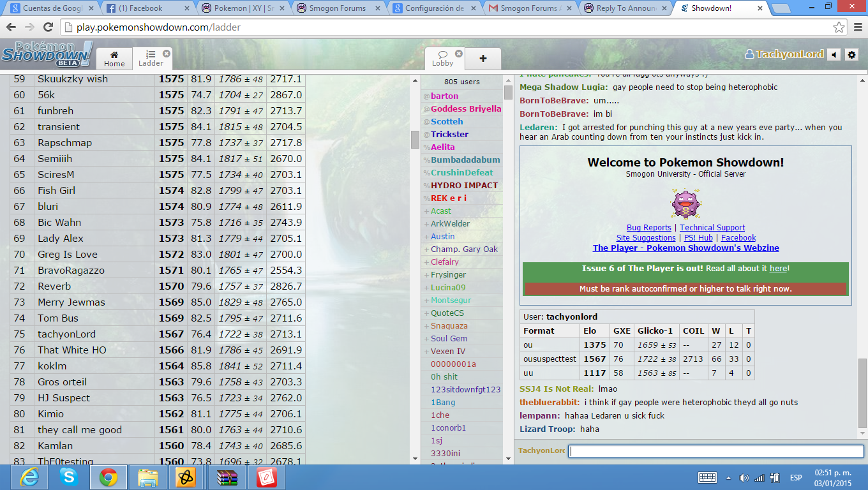Screen dimensions: 868x490
Task: Switch to the Reply To Announce browser tab
Action: pos(625,8)
